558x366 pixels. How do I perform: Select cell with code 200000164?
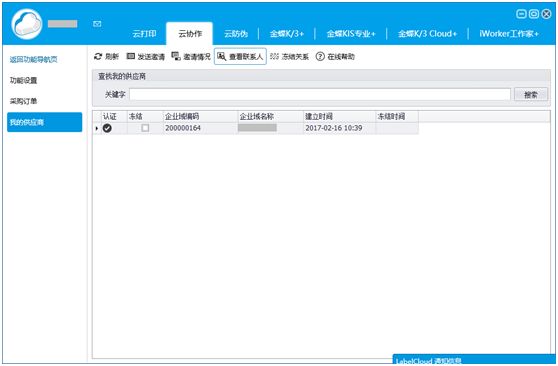tap(200, 128)
